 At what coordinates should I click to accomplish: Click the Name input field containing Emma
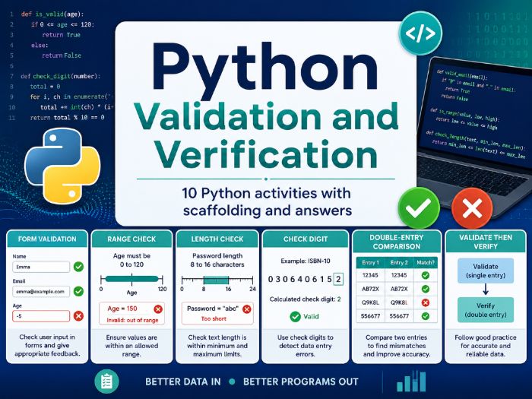(x=41, y=267)
